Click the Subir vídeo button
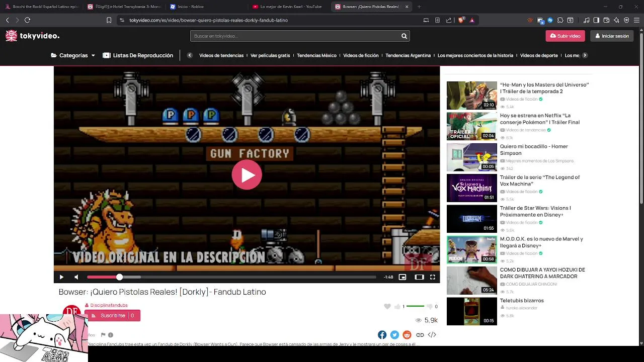This screenshot has width=644, height=362. (565, 36)
